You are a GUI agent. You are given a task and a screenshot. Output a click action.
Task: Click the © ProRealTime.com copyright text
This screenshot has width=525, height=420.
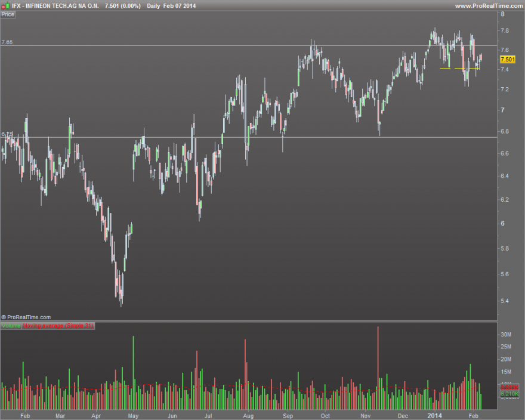[x=26, y=317]
